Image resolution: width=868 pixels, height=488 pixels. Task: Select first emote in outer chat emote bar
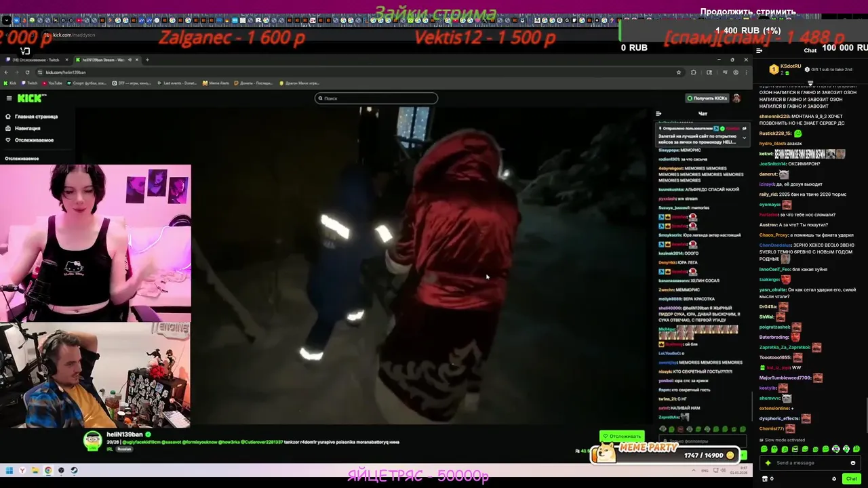[x=764, y=449]
